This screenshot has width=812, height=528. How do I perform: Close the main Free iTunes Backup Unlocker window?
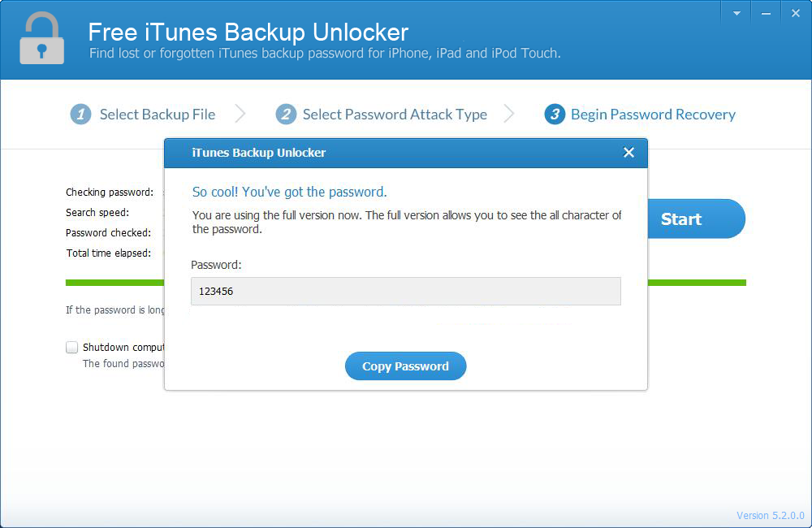point(795,13)
